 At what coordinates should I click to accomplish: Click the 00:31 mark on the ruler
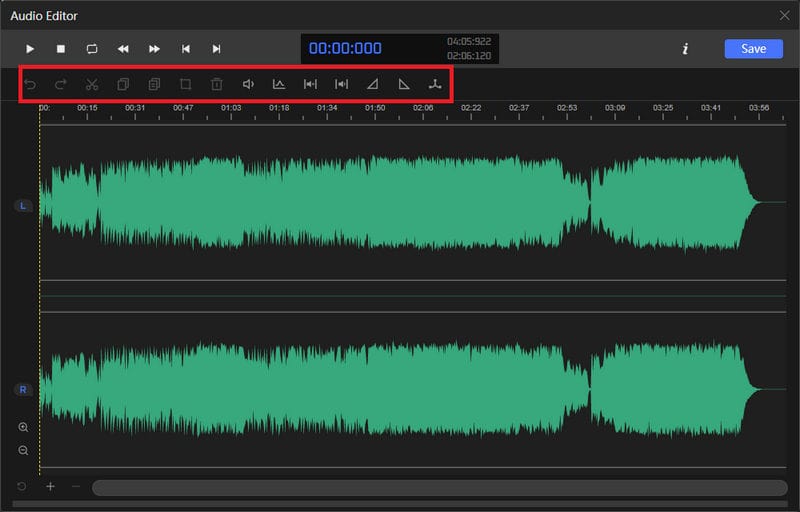[135, 108]
